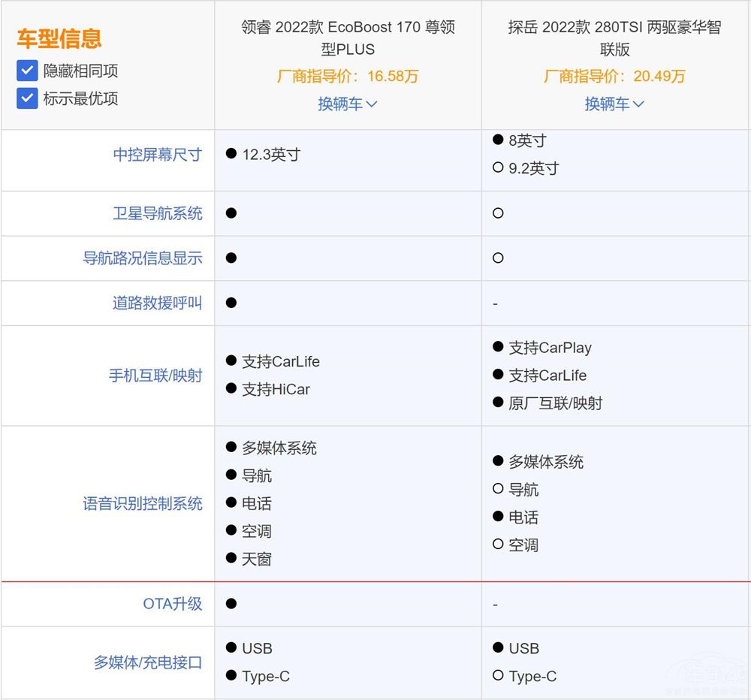Uncheck the 标示最优项 checkbox

[27, 98]
